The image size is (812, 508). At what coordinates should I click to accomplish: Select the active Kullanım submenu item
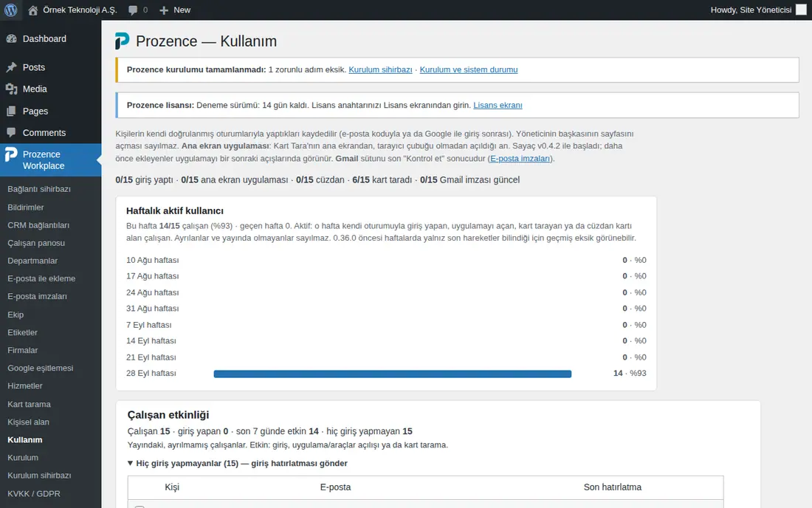(x=25, y=439)
